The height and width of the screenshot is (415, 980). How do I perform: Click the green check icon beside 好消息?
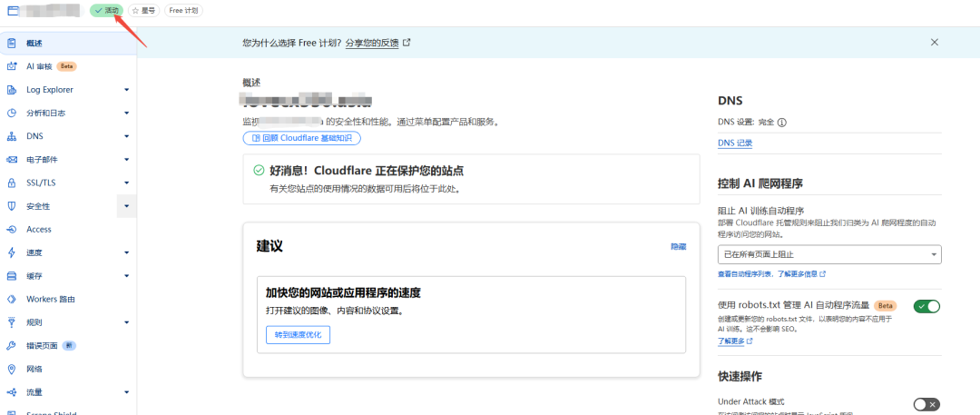click(259, 170)
